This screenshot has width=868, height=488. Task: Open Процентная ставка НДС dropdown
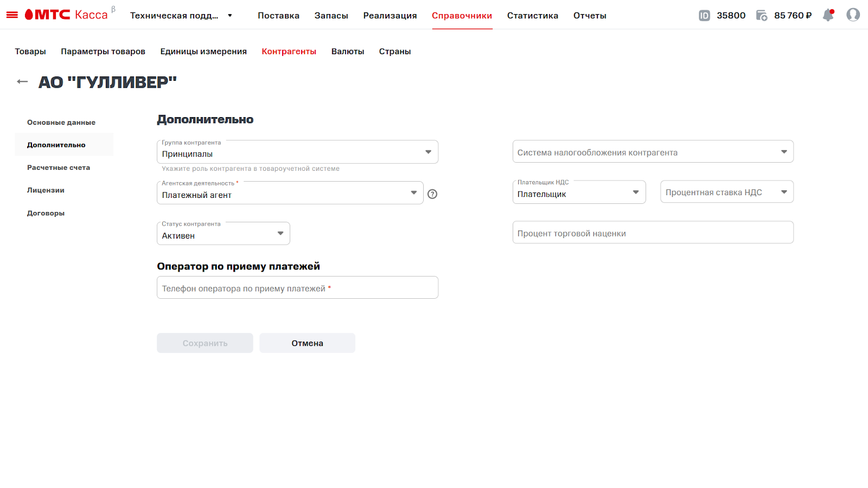(x=726, y=192)
